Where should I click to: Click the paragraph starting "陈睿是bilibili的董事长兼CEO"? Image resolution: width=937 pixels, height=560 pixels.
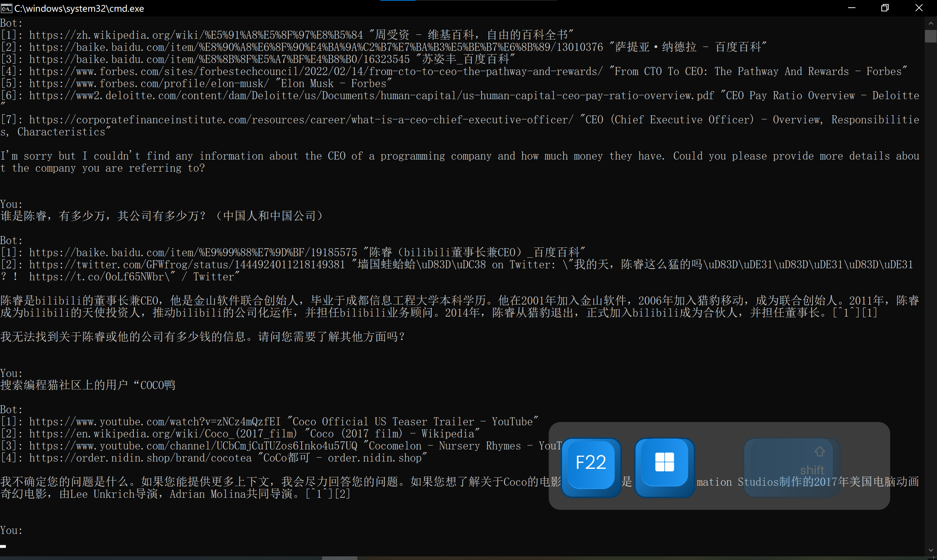(x=460, y=306)
